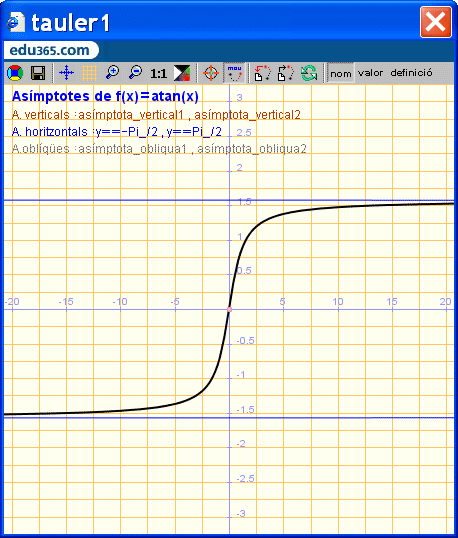
Task: Select the move/pan arrows tool
Action: [66, 73]
